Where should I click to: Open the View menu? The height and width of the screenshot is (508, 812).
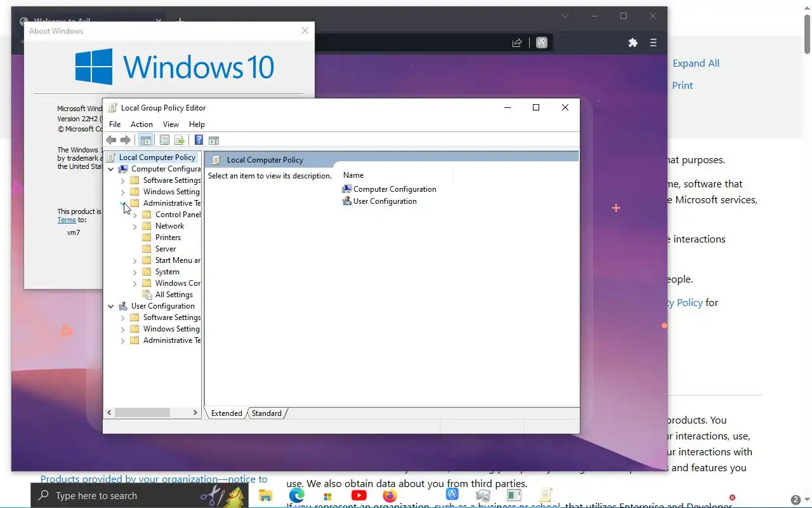pos(171,124)
